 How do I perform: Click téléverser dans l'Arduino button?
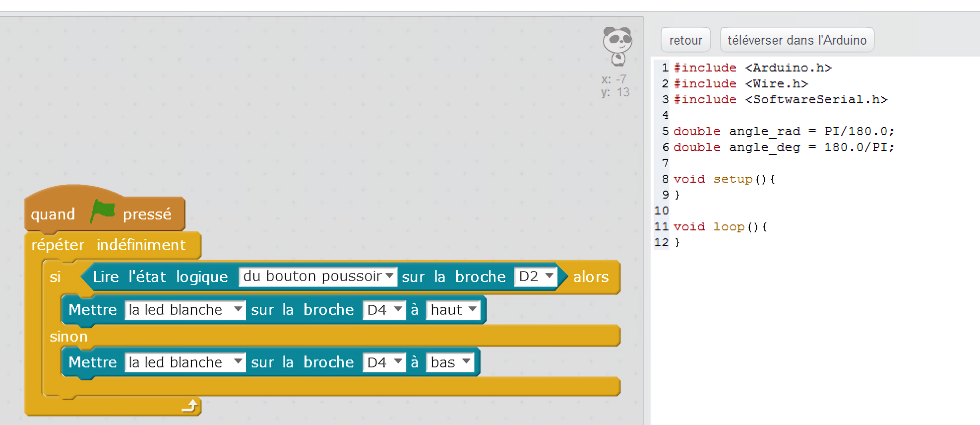tap(796, 40)
